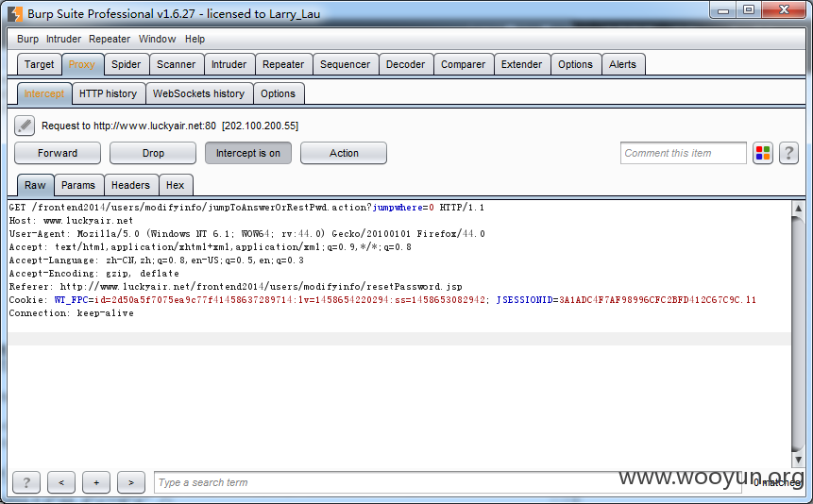Viewport: 813px width, 504px height.
Task: Open the Decoder tab
Action: (405, 64)
